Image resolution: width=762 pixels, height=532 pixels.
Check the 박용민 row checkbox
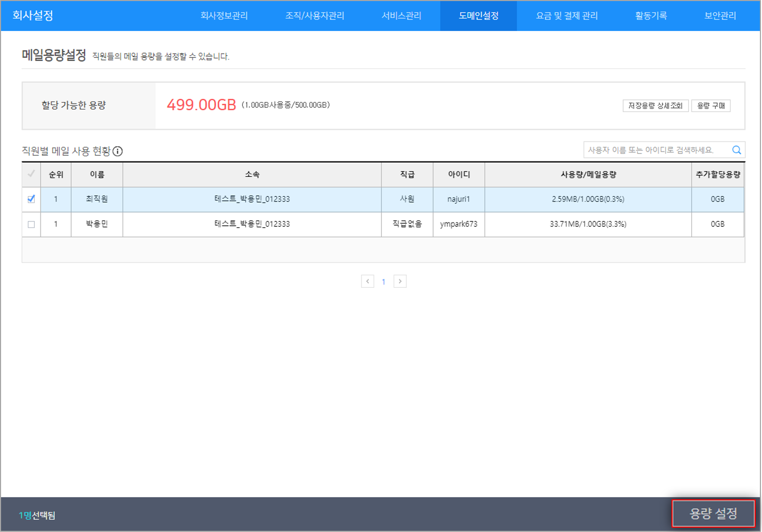coord(31,224)
